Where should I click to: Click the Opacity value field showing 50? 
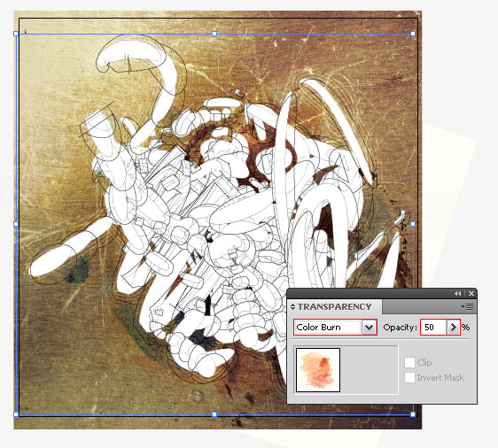[433, 327]
